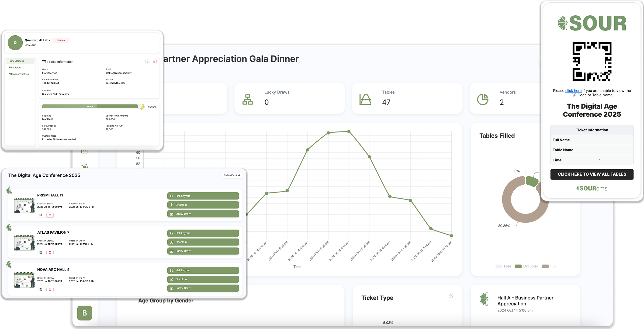Screen dimensions: 644x329
Task: Click the 95.83% sponsorship progress bar
Action: coord(89,106)
